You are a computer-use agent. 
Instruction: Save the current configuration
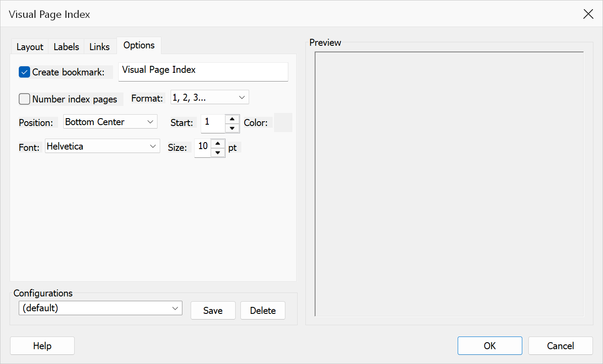213,310
